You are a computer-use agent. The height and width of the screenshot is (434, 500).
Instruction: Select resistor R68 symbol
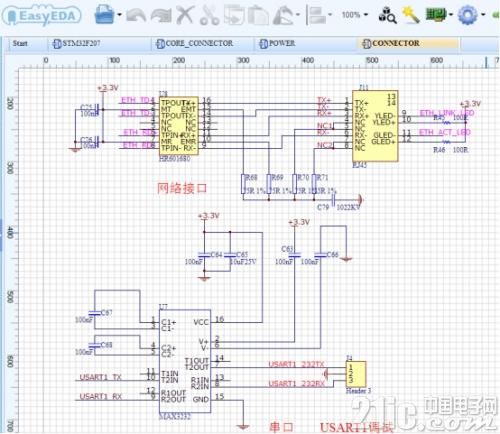point(244,184)
